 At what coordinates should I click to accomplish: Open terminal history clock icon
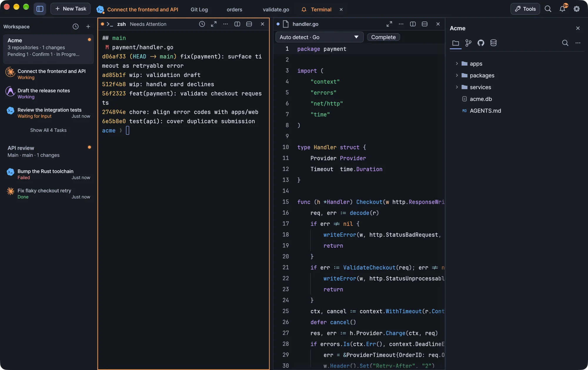pyautogui.click(x=202, y=24)
